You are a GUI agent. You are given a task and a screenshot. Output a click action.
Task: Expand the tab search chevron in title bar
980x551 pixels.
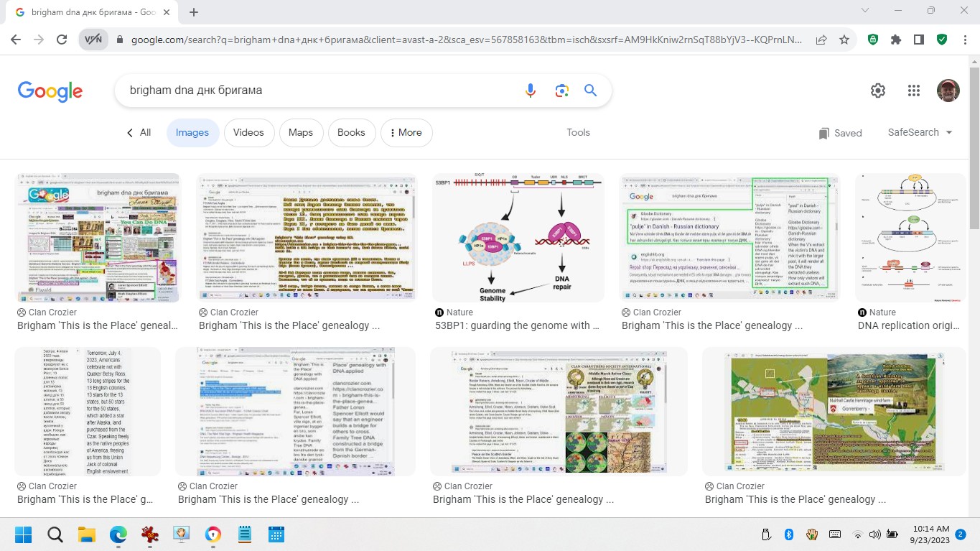864,11
